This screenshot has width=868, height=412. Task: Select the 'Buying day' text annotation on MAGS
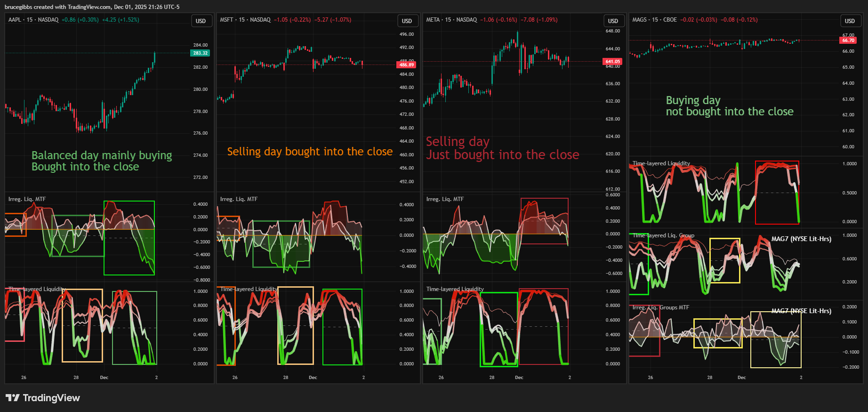click(693, 100)
